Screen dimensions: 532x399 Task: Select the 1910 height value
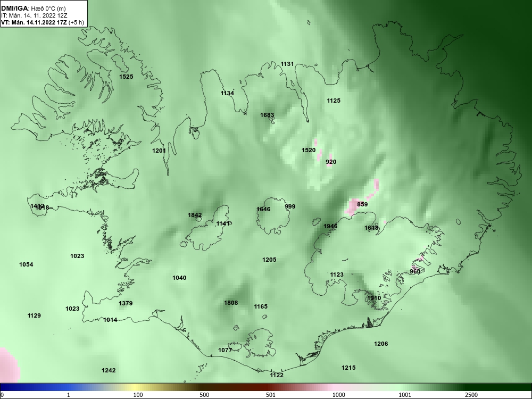pos(374,298)
